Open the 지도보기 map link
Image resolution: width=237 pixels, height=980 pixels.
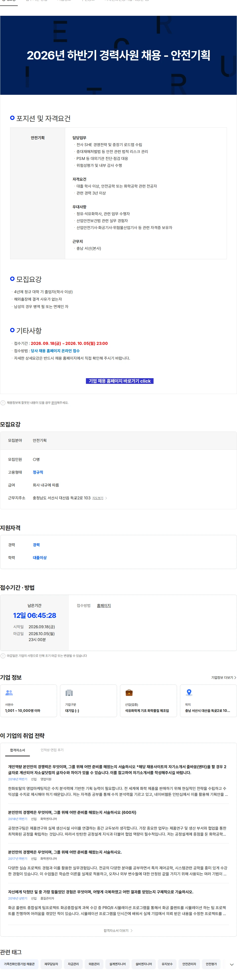(x=98, y=498)
